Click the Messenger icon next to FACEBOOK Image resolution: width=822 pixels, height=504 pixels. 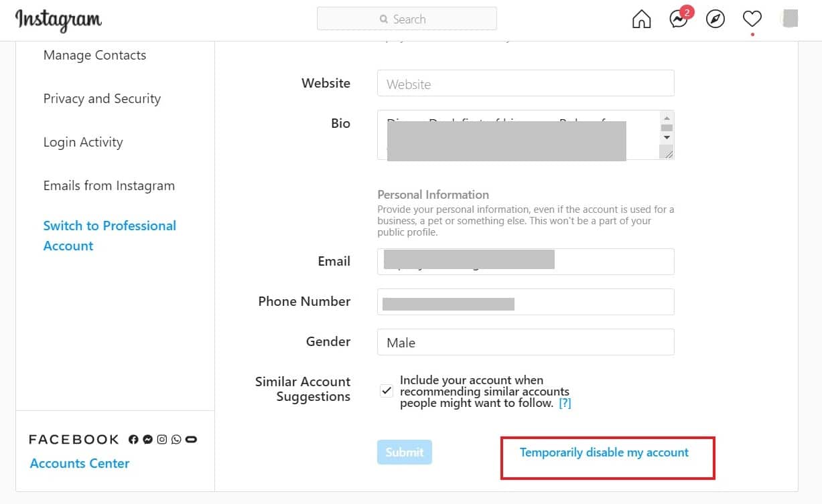(x=147, y=439)
